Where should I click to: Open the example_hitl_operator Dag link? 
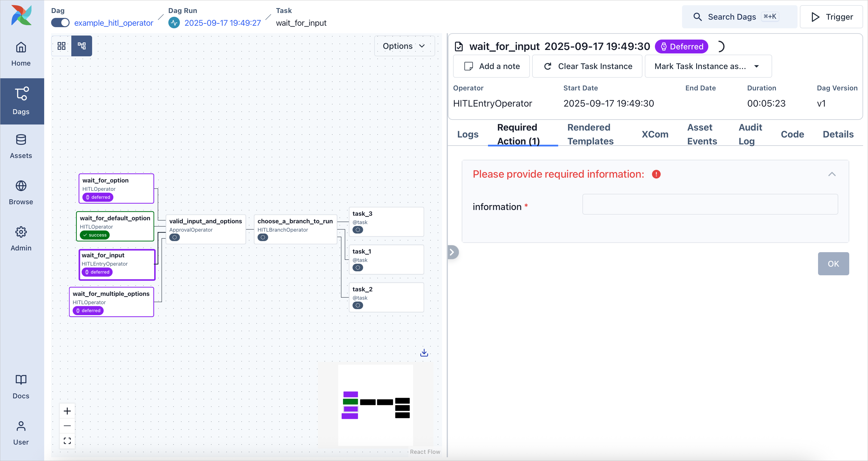pyautogui.click(x=113, y=23)
